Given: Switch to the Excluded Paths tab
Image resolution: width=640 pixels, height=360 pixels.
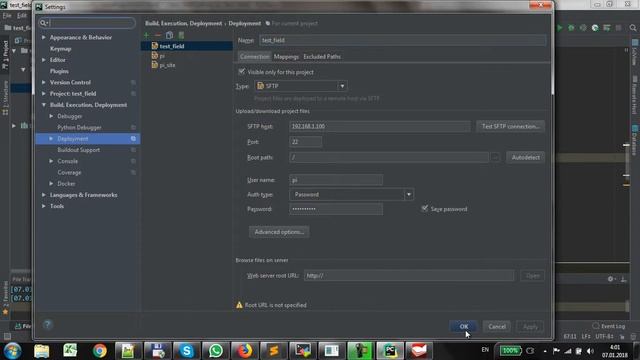Looking at the screenshot, I should tap(322, 56).
